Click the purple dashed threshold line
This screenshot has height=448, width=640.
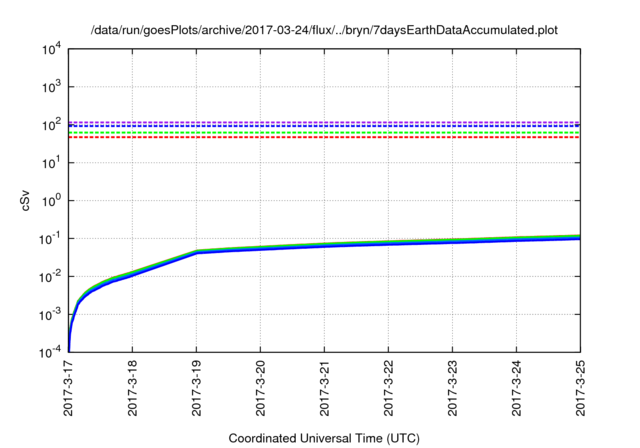coord(324,122)
